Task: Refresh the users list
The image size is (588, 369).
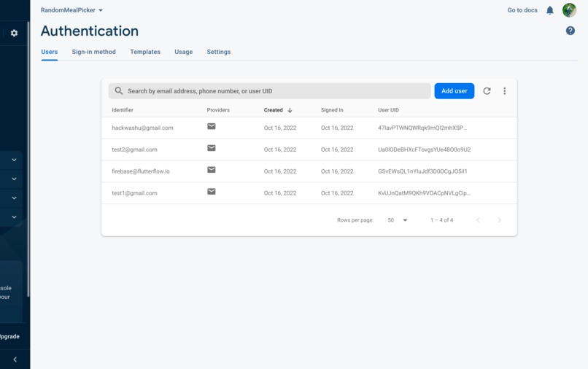Action: 487,90
